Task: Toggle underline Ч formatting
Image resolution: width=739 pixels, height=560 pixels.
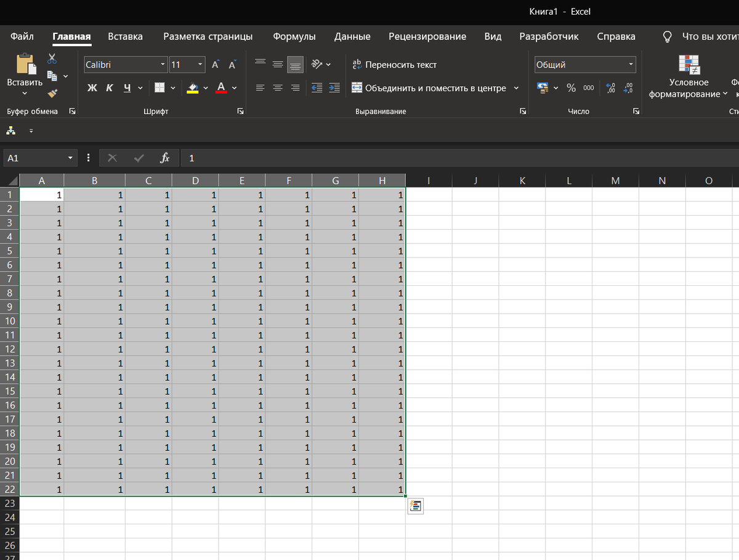Action: tap(127, 88)
